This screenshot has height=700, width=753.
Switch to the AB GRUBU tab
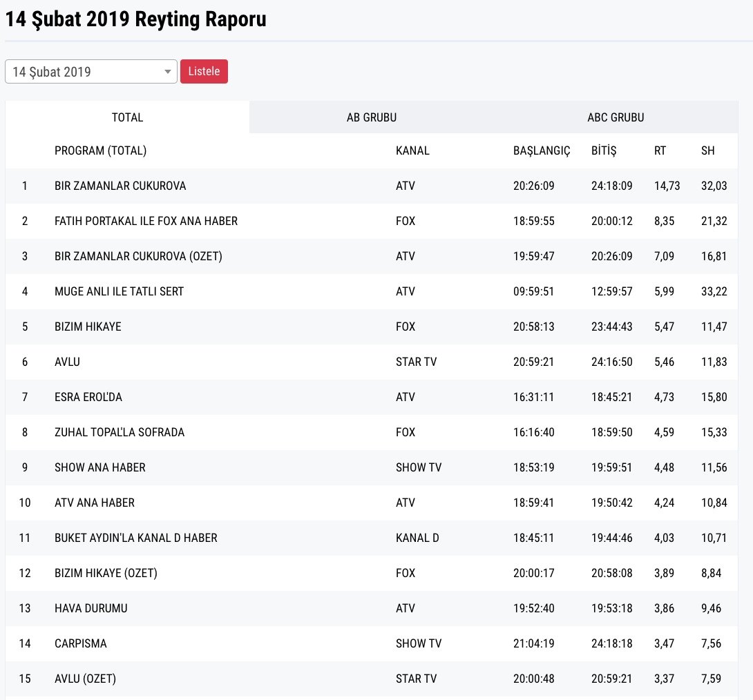[x=372, y=117]
